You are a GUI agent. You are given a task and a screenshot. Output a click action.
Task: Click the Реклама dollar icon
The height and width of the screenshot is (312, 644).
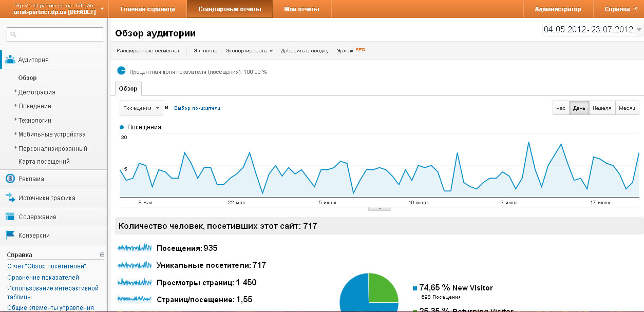pyautogui.click(x=10, y=179)
